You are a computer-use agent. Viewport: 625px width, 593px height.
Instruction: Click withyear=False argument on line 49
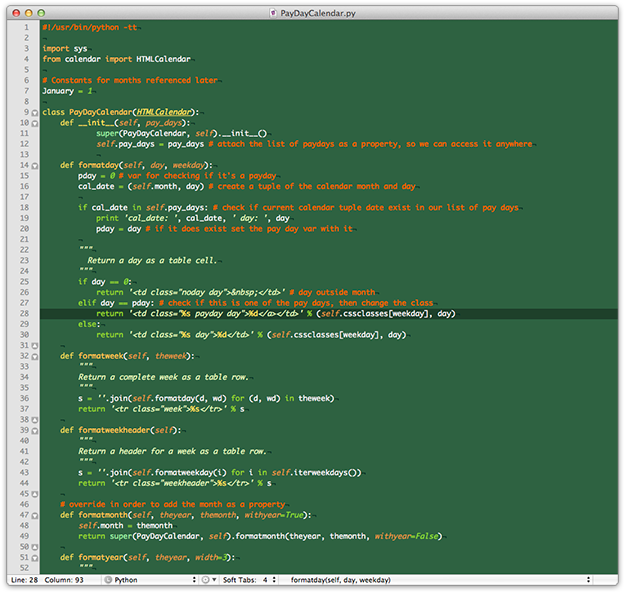(x=406, y=536)
